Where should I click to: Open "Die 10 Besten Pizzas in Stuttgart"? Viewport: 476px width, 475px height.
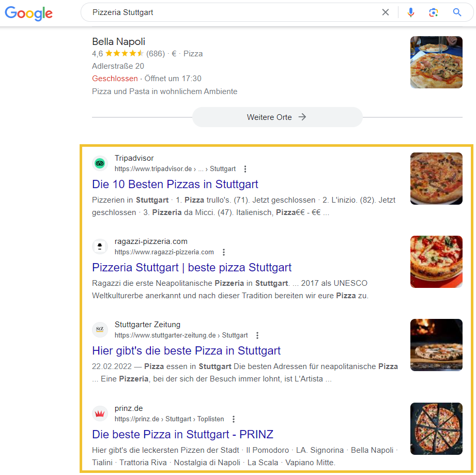[x=175, y=184]
